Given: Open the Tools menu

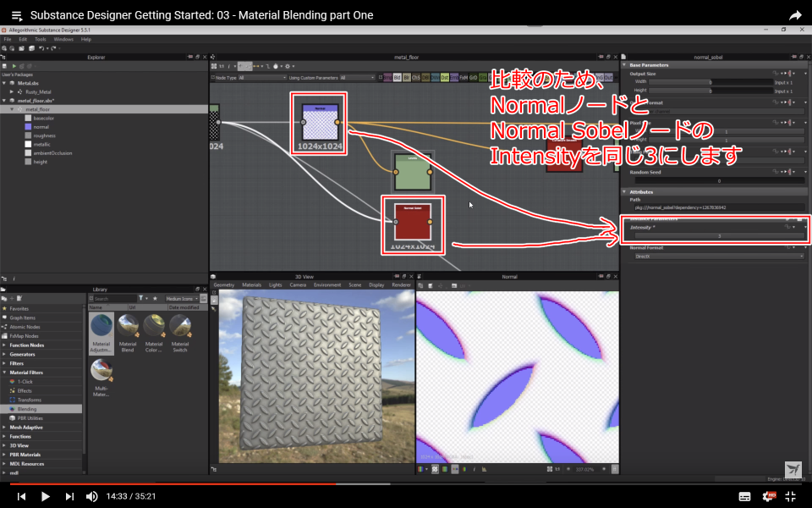Looking at the screenshot, I should click(41, 40).
